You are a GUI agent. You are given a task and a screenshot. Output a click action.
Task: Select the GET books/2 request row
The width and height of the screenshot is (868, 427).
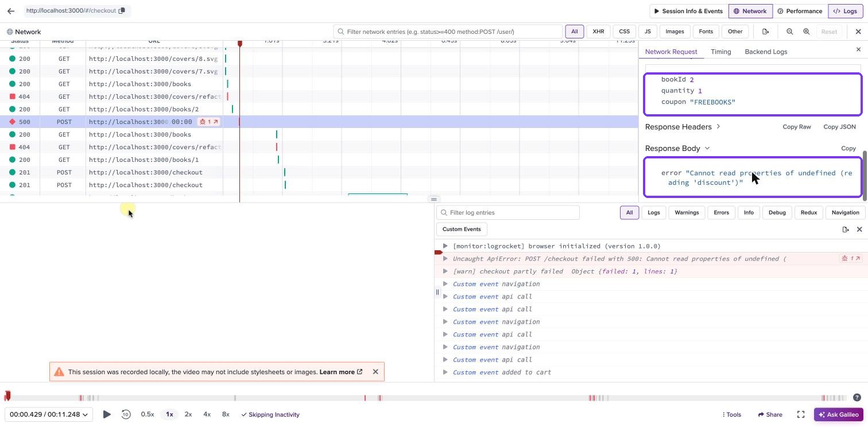click(x=319, y=109)
